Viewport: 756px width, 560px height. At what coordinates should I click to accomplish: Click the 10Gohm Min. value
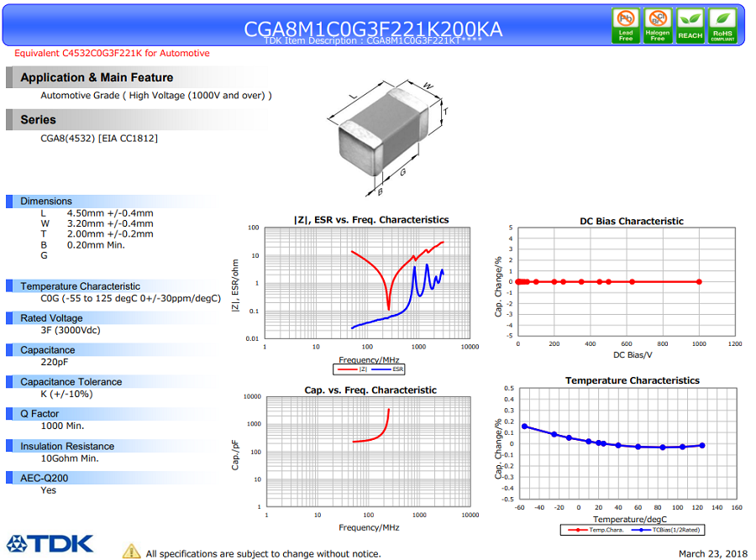coord(70,458)
